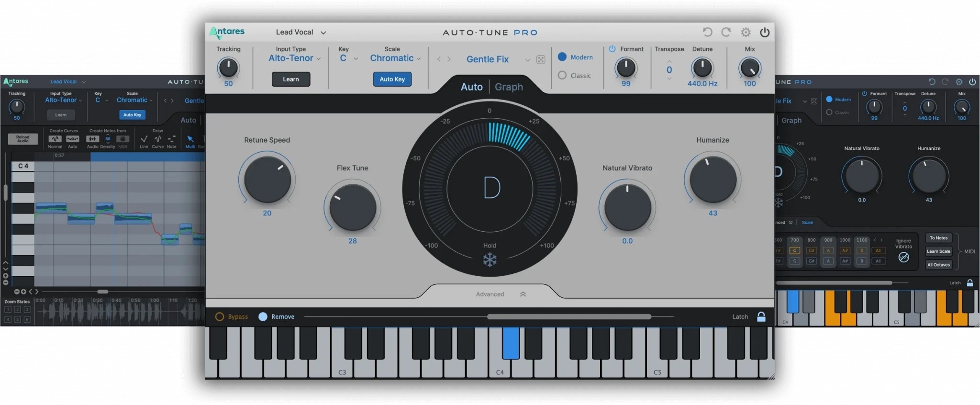980x405 pixels.
Task: Increase Transpose with the up arrow in center window
Action: pos(669,62)
